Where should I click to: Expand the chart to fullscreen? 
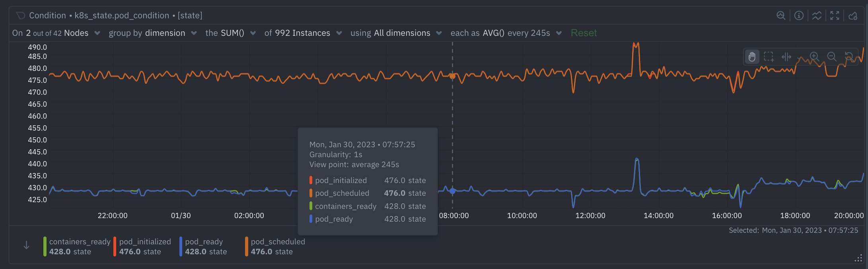(835, 16)
